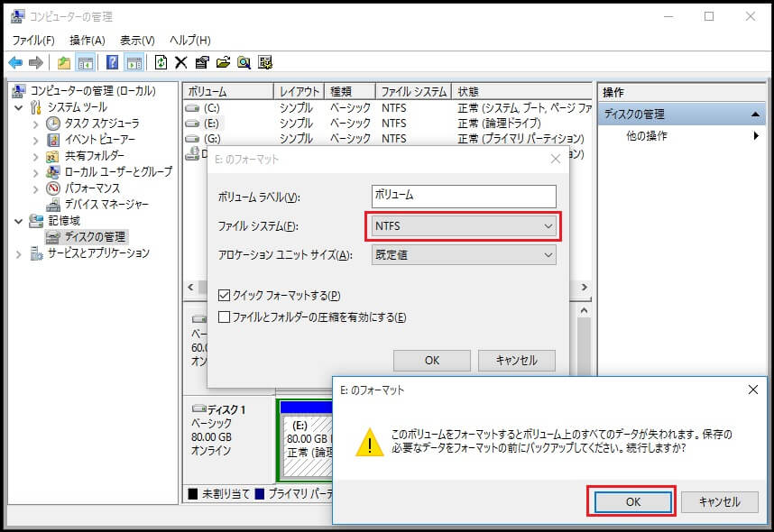The height and width of the screenshot is (532, 774).
Task: Click the blue Back arrow in toolbar
Action: [15, 63]
